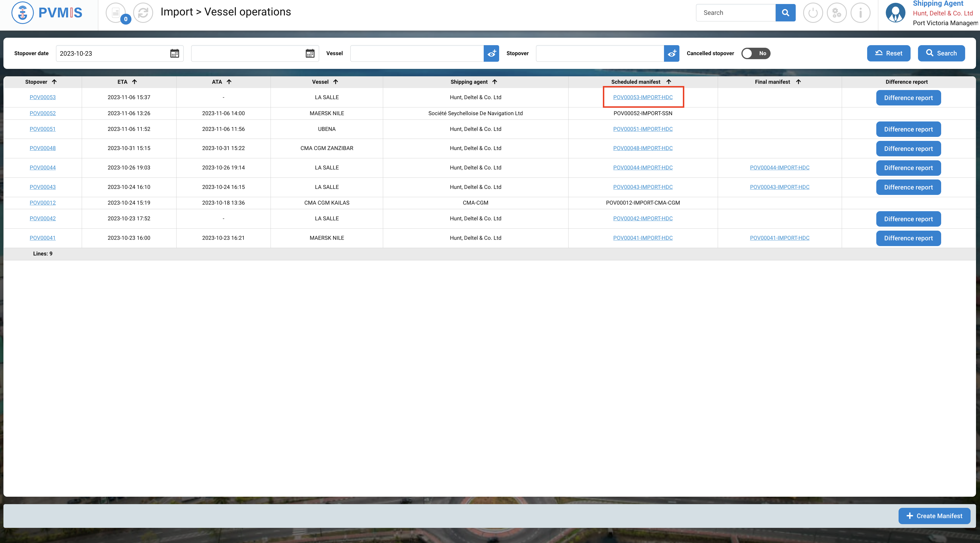Click the info icon in header
Viewport: 980px width, 543px height.
(861, 13)
